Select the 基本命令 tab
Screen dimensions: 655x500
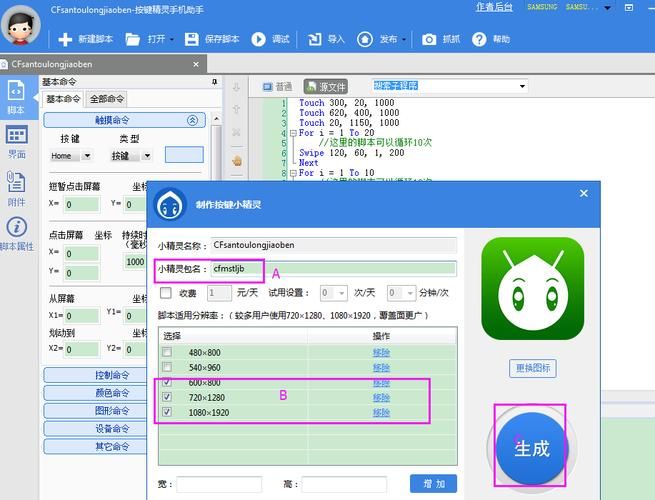click(x=63, y=99)
